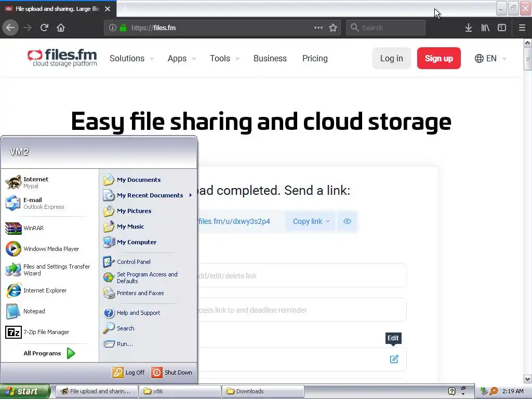
Task: Open the files.fm/u/dxwy3s2p4 link
Action: point(234,221)
